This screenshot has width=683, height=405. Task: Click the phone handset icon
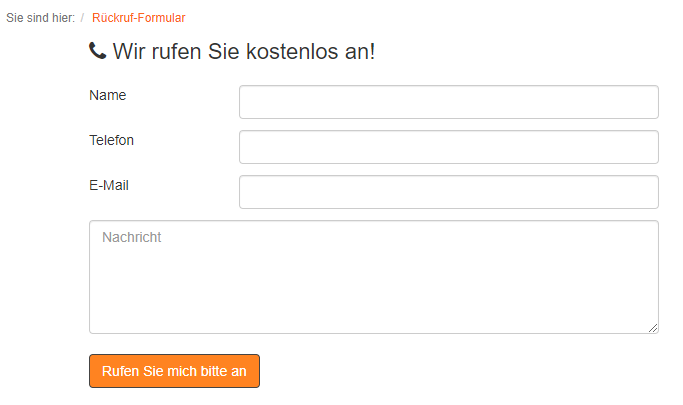(x=98, y=51)
